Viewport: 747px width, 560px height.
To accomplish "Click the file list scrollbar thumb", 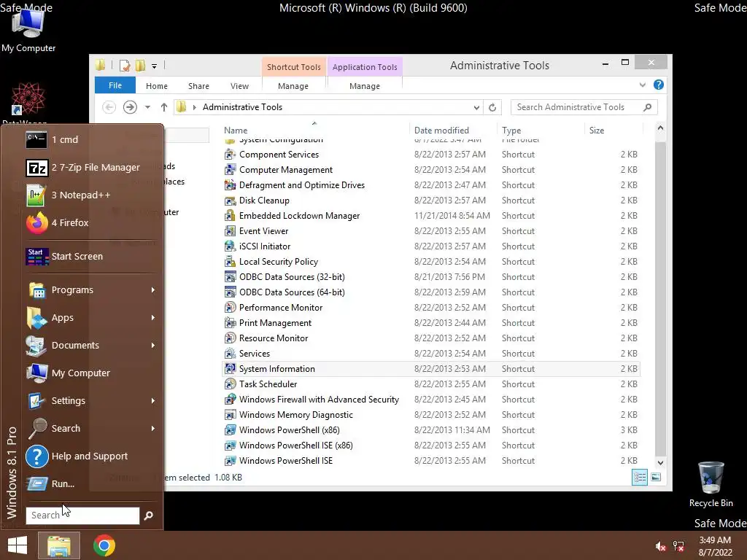I will click(x=660, y=298).
